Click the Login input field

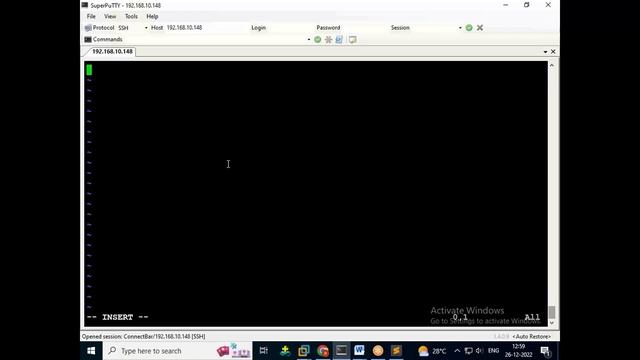291,28
